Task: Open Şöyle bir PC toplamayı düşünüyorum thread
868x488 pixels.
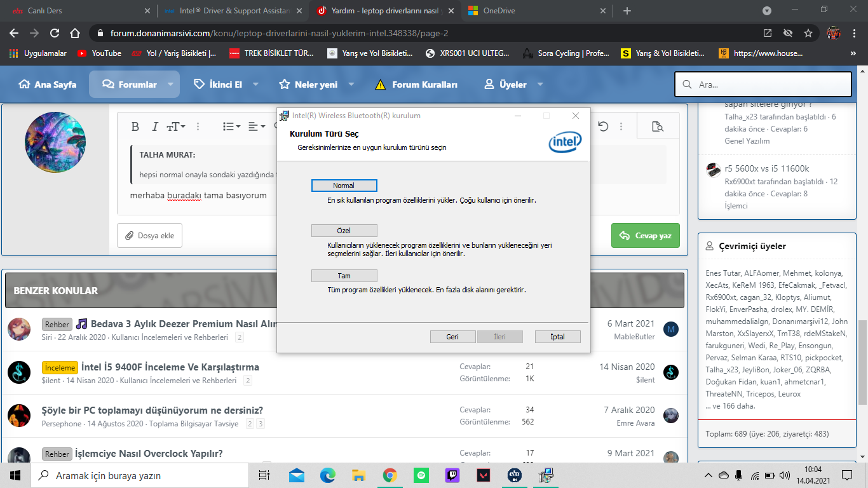Action: tap(152, 410)
